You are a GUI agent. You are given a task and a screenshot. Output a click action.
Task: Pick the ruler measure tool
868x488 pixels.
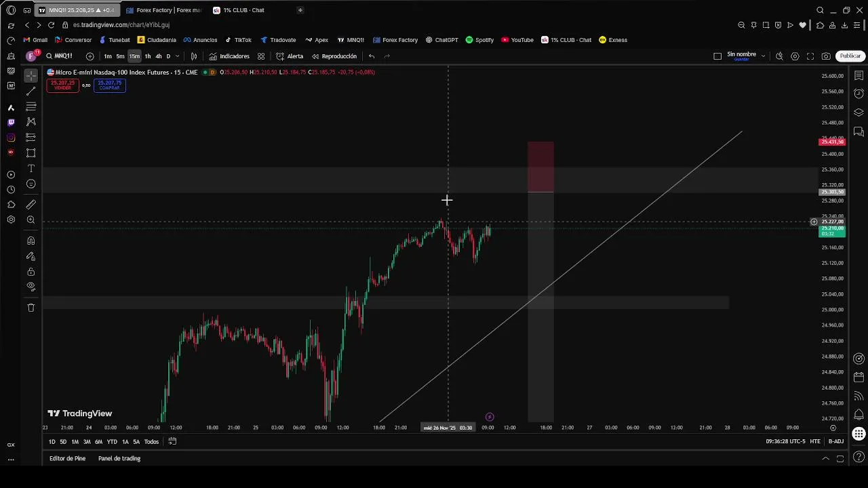(31, 205)
